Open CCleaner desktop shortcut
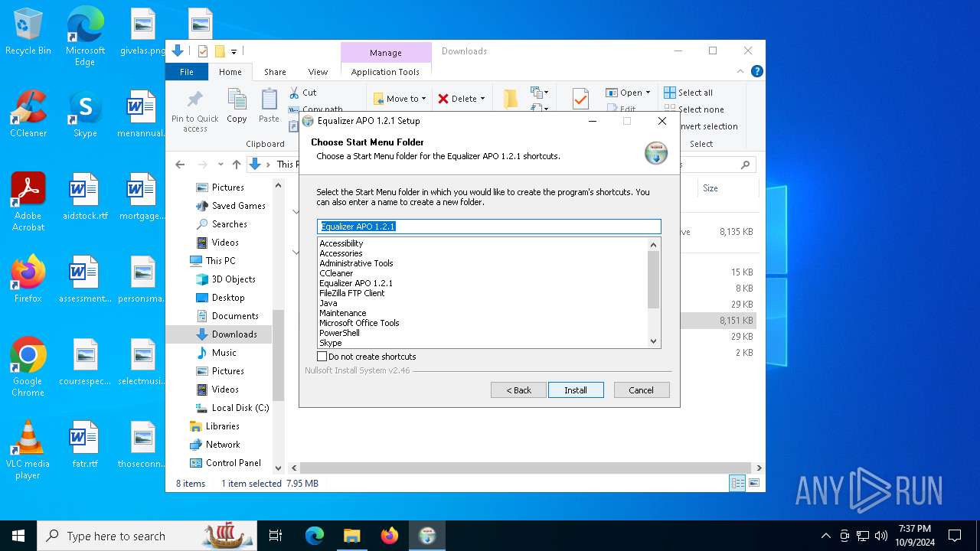The width and height of the screenshot is (980, 551). click(28, 114)
